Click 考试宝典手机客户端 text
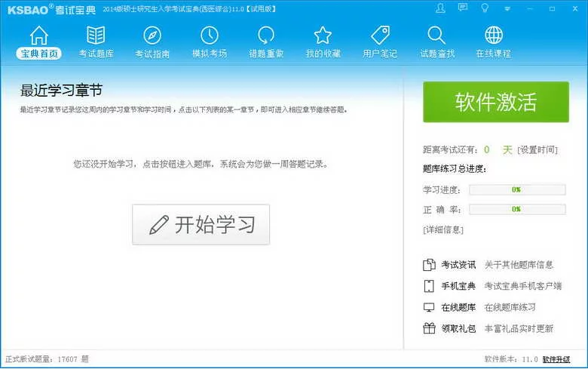This screenshot has height=369, width=588. point(523,286)
